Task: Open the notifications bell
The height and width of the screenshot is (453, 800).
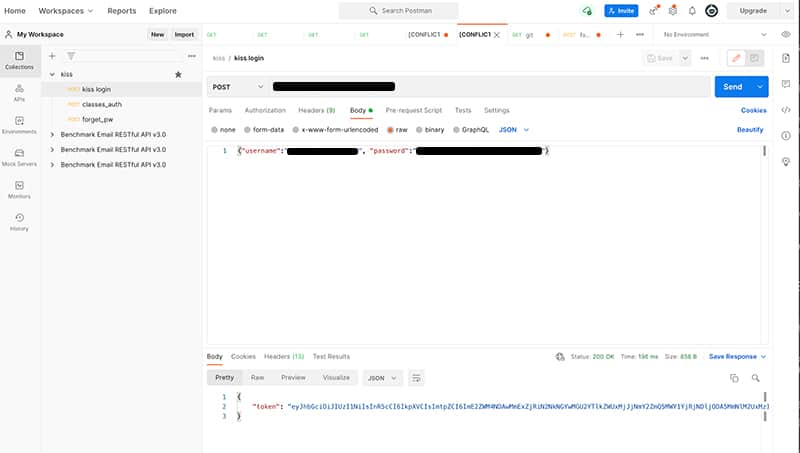Action: pyautogui.click(x=692, y=11)
